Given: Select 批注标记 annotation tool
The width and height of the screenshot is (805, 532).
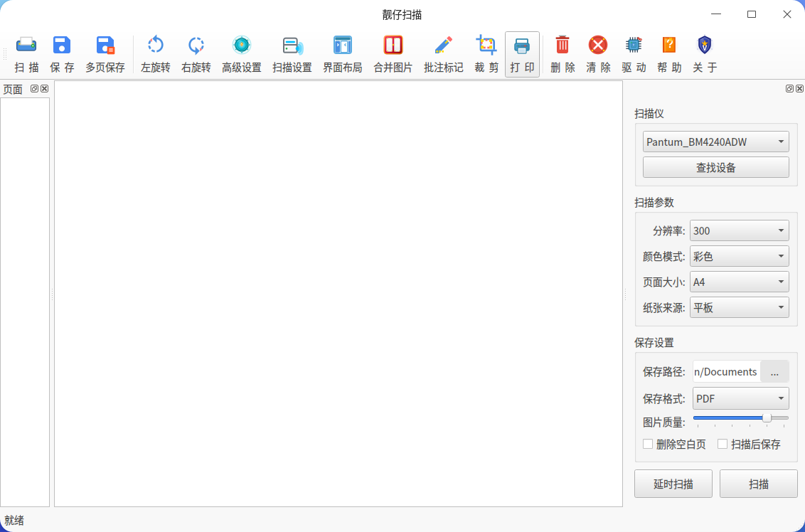Looking at the screenshot, I should (x=444, y=54).
